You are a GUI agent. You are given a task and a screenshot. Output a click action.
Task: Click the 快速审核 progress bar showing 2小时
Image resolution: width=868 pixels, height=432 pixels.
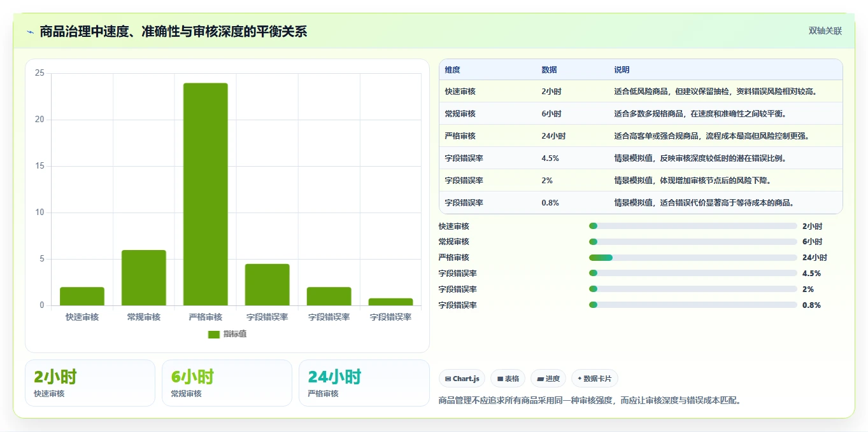coord(693,226)
